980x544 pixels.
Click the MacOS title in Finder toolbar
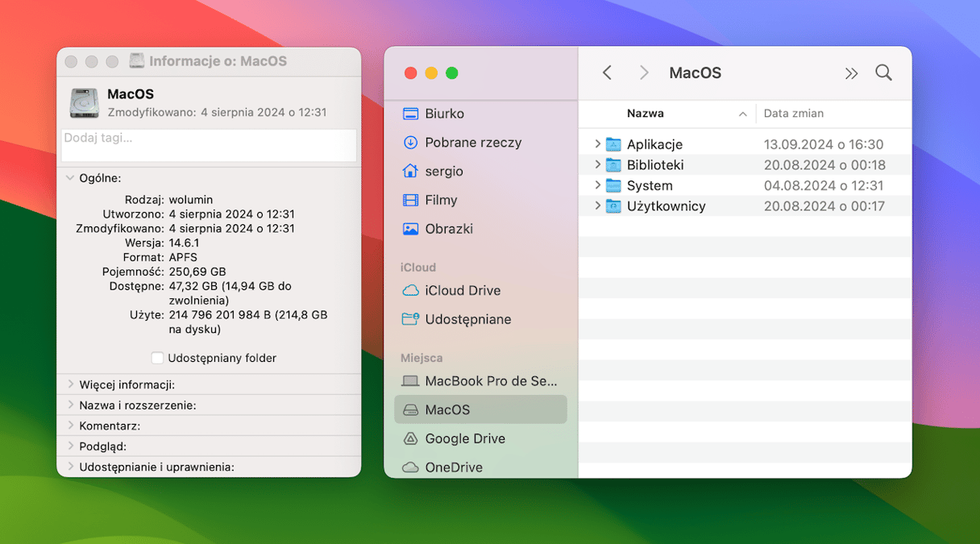pyautogui.click(x=696, y=73)
